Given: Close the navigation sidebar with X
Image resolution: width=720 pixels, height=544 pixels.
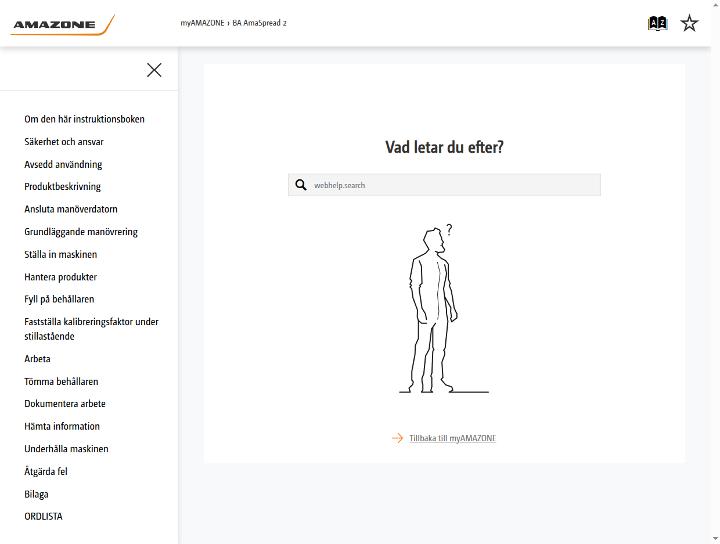Looking at the screenshot, I should pyautogui.click(x=154, y=70).
